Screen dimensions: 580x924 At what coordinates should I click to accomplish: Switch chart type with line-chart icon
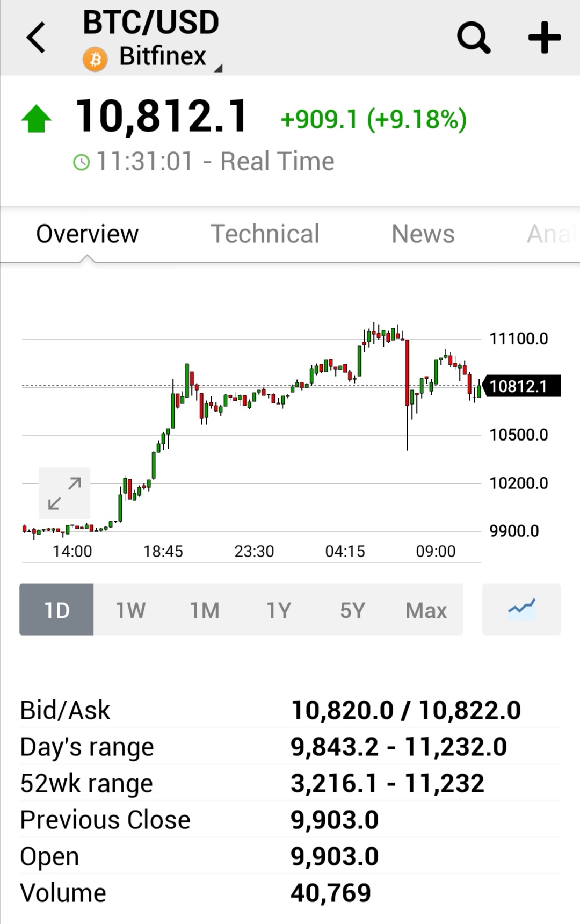coord(521,609)
